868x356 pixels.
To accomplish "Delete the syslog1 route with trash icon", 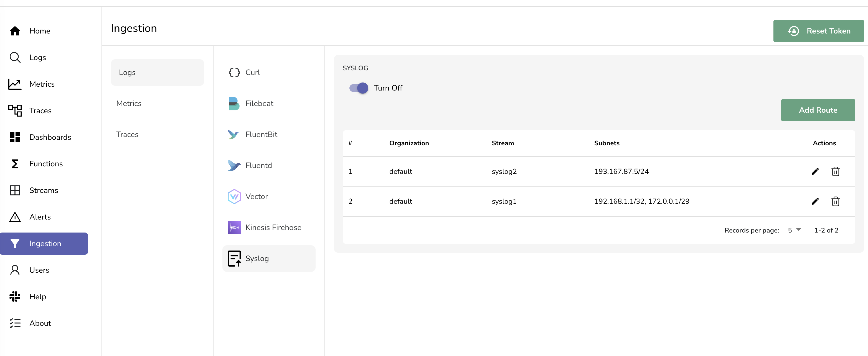I will point(835,201).
